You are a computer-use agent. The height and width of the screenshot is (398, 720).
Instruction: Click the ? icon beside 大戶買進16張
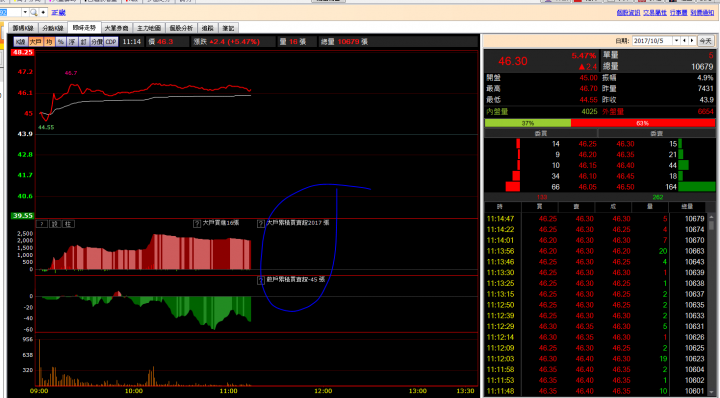pos(197,224)
